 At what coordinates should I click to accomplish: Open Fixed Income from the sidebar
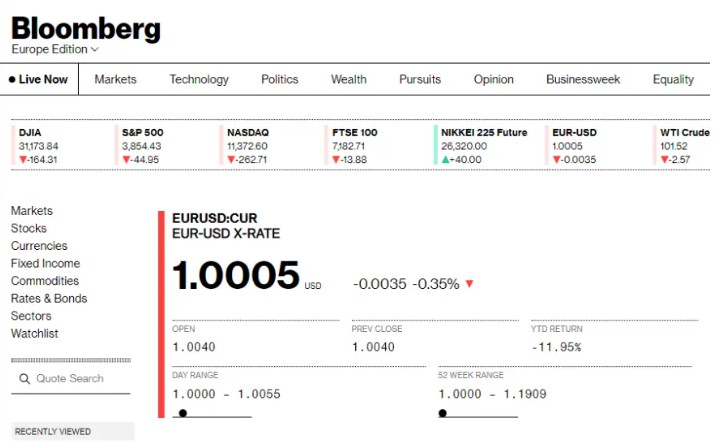pyautogui.click(x=46, y=263)
